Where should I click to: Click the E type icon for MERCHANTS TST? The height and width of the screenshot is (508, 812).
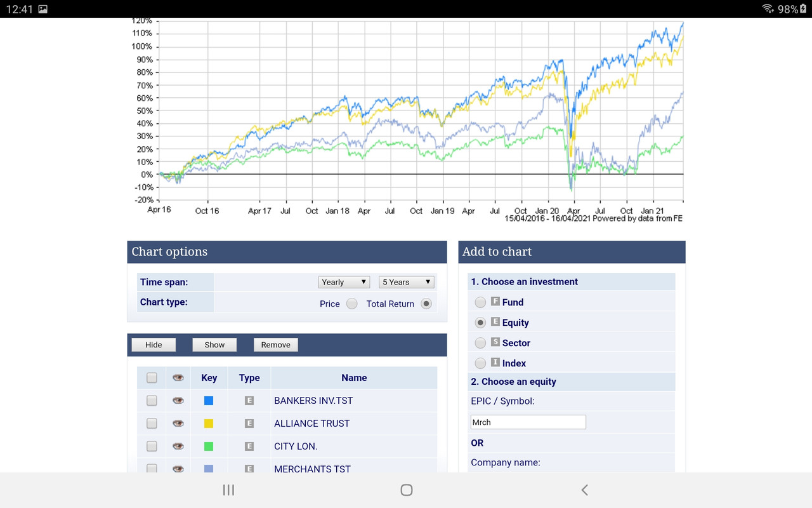pyautogui.click(x=249, y=469)
